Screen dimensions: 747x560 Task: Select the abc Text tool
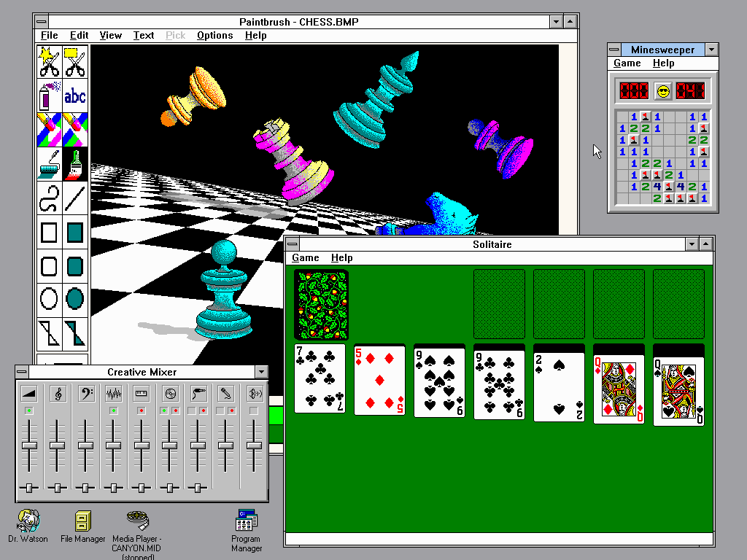75,96
